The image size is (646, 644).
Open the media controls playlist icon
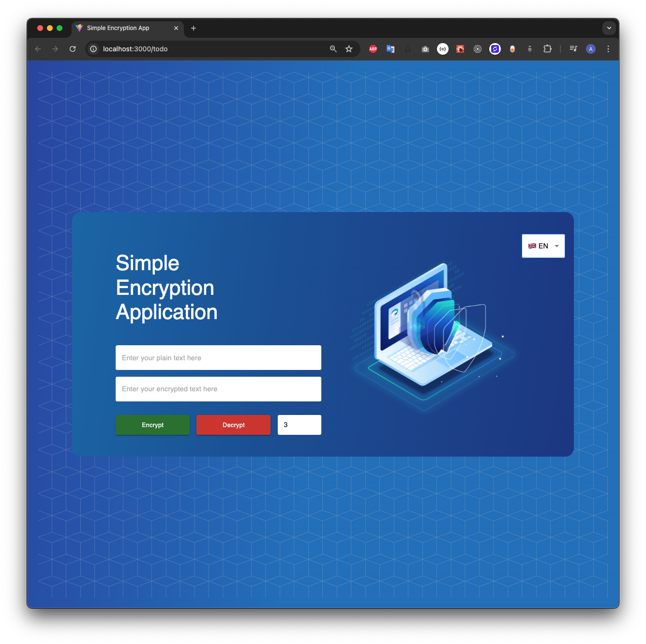point(573,49)
